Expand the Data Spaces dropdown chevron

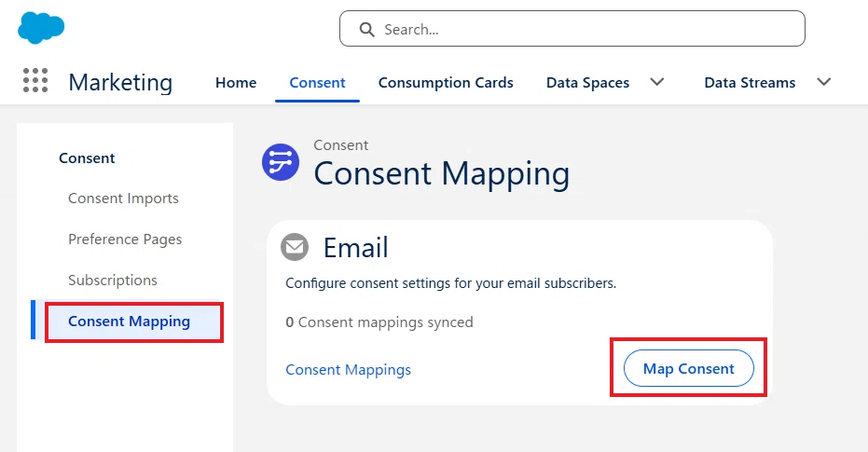(x=656, y=82)
